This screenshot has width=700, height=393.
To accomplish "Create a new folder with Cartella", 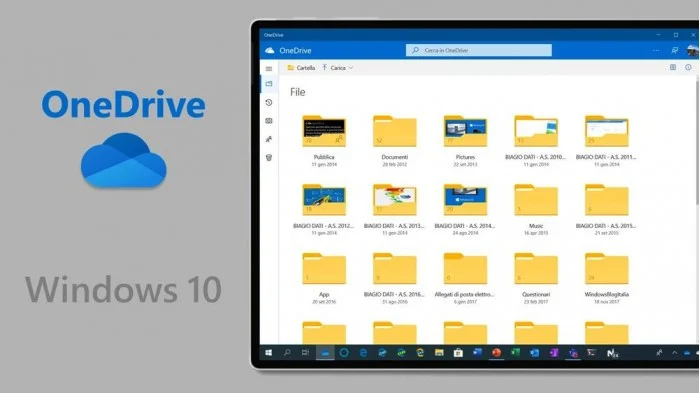I will click(301, 68).
